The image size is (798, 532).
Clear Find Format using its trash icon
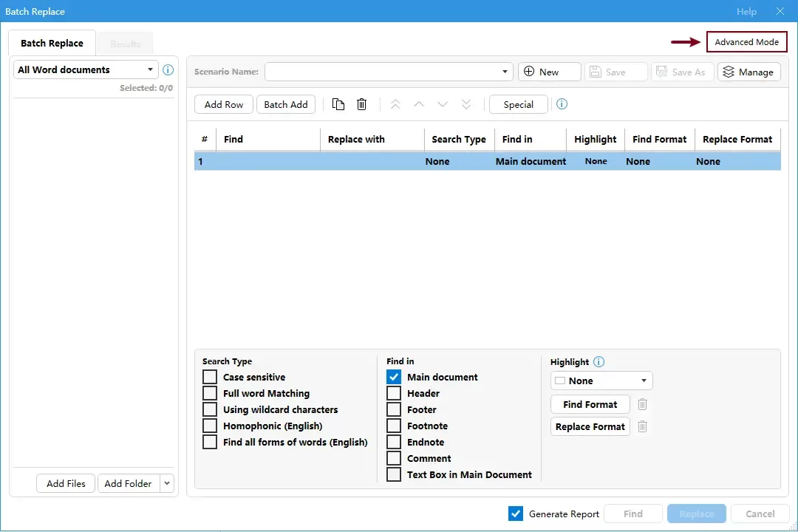642,404
